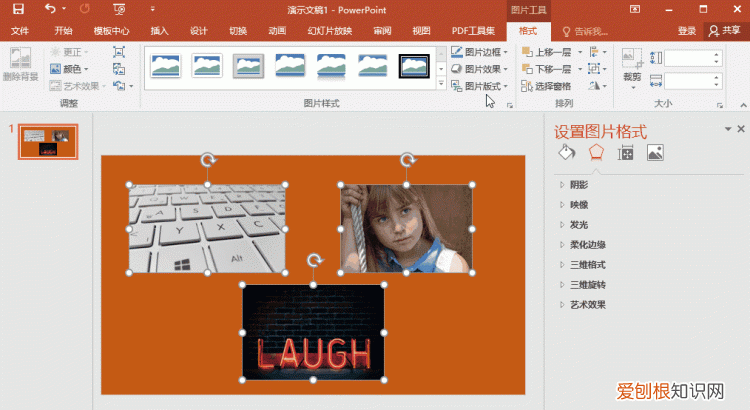Apply the black double-frame picture style
The height and width of the screenshot is (410, 750).
coord(414,66)
